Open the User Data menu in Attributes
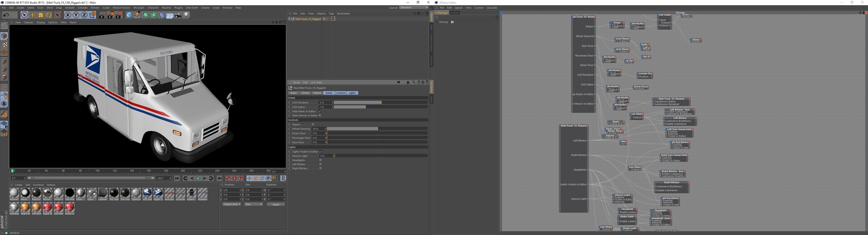Screen dimensions: 868x235 click(x=316, y=82)
